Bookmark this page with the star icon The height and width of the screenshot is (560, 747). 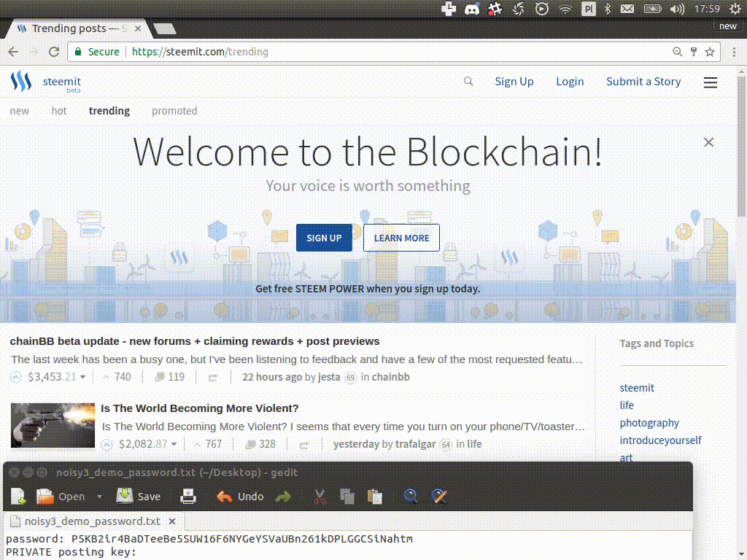pyautogui.click(x=709, y=52)
